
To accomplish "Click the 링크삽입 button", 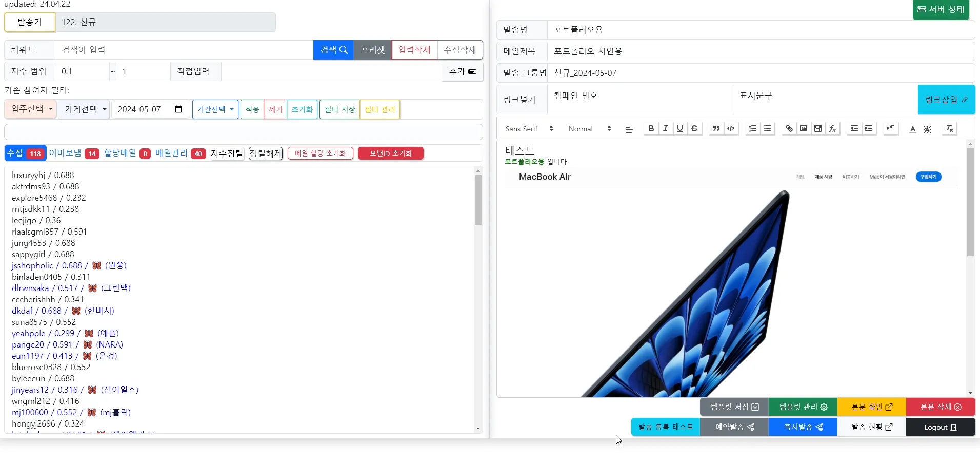I will click(x=946, y=100).
